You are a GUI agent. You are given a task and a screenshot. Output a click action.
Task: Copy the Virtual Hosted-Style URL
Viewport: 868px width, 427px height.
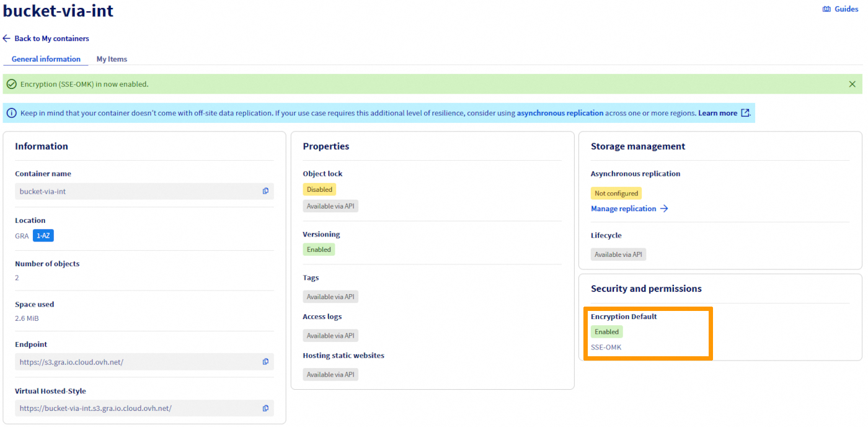[x=265, y=408]
